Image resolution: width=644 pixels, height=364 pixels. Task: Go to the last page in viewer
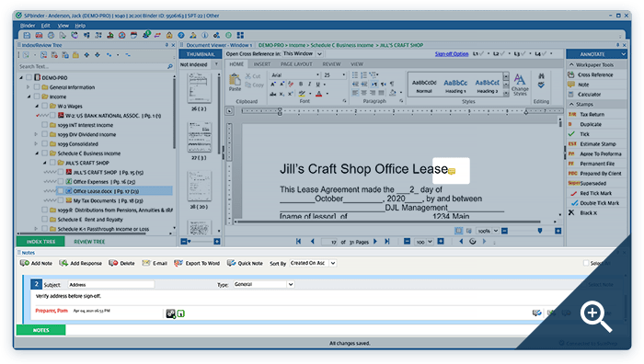pyautogui.click(x=387, y=242)
